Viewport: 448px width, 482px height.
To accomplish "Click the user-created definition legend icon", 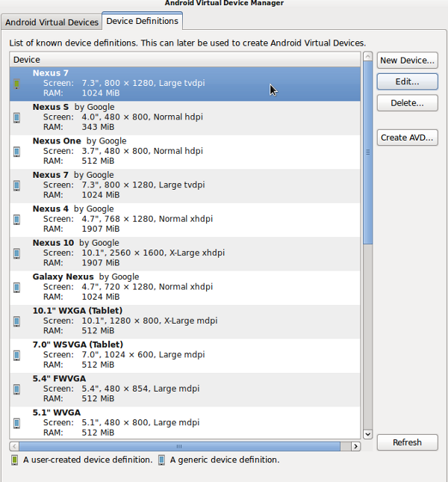I will coord(14,460).
